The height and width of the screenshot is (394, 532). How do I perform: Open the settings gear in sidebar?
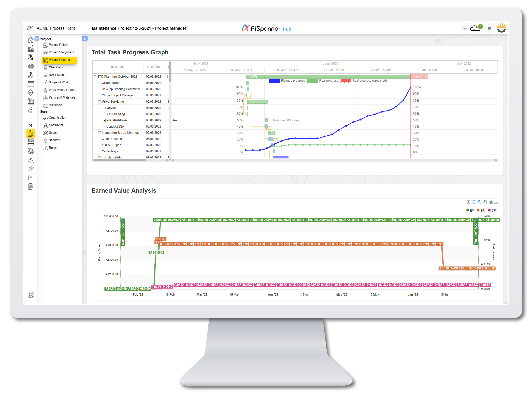coord(31,295)
